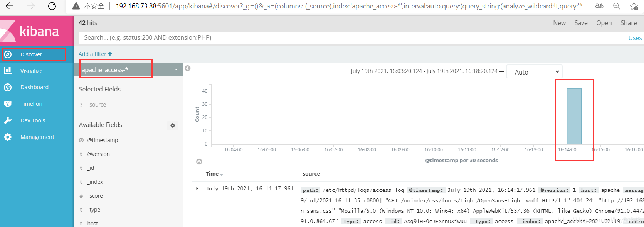644x227 pixels.
Task: Click the insecure site warning triangle
Action: click(x=76, y=6)
